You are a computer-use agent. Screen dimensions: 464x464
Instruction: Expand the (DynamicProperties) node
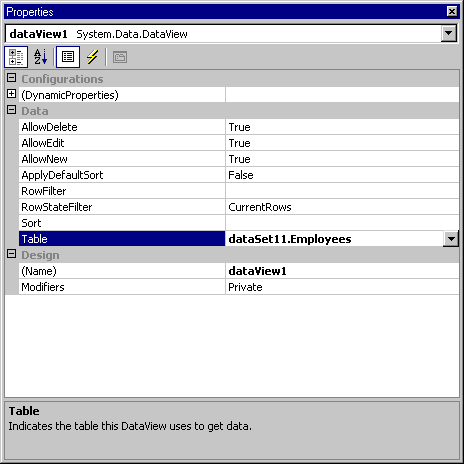pyautogui.click(x=11, y=94)
